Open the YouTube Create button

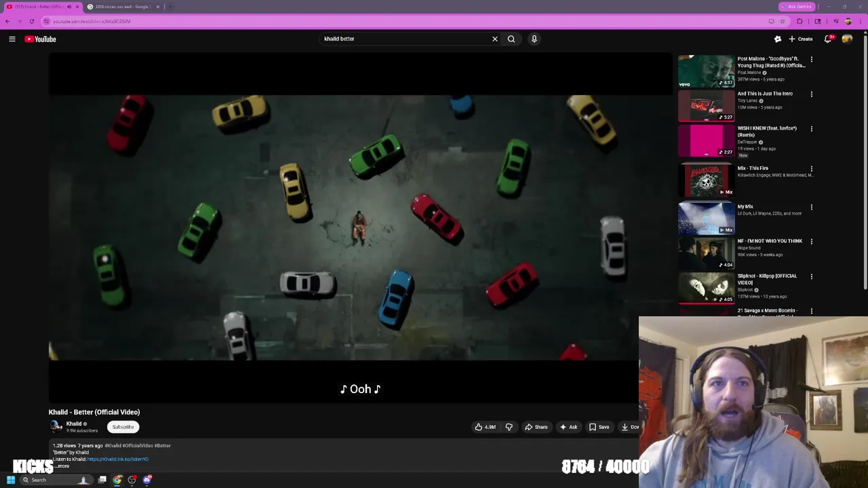click(801, 39)
